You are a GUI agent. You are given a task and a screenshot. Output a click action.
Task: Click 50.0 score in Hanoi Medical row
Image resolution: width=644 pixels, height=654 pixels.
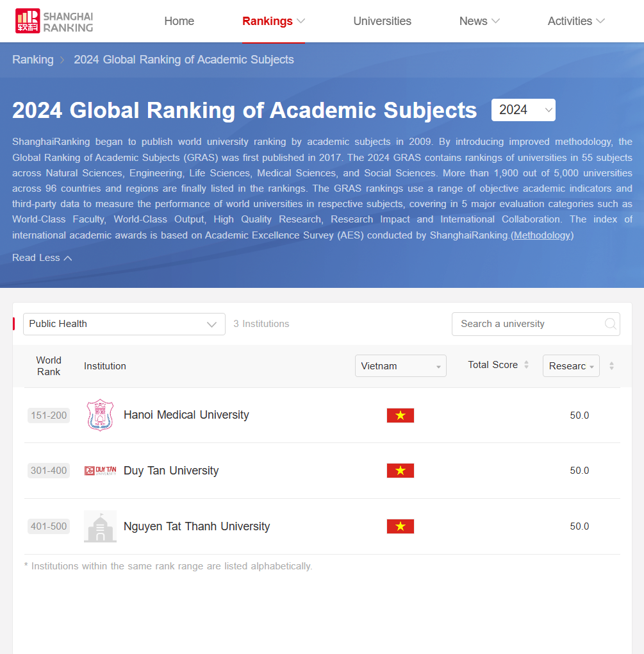click(579, 415)
